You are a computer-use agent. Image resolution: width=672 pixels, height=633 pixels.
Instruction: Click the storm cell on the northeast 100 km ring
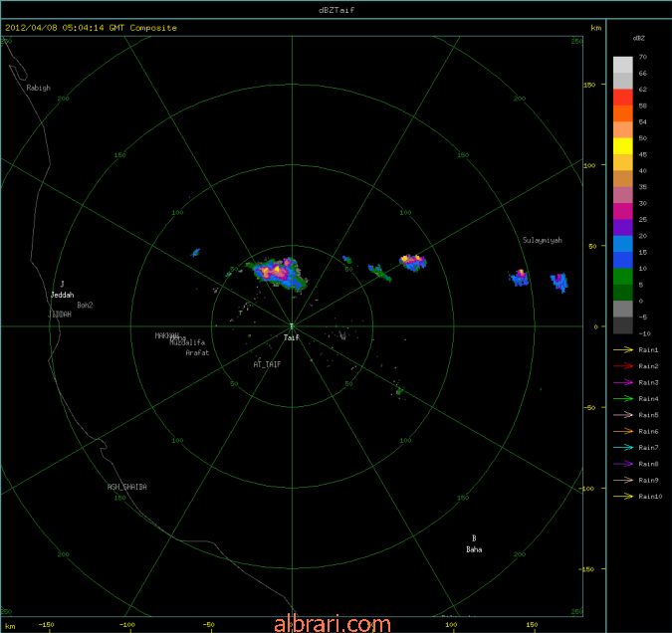click(413, 263)
